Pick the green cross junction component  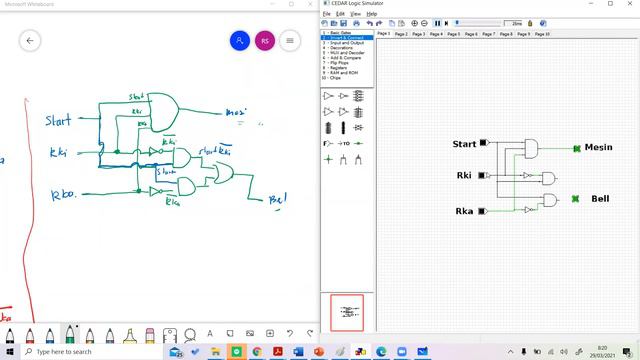pyautogui.click(x=328, y=160)
